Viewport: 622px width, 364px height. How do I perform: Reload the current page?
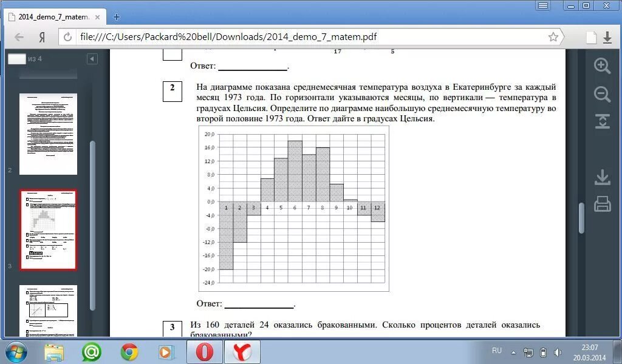click(x=68, y=37)
